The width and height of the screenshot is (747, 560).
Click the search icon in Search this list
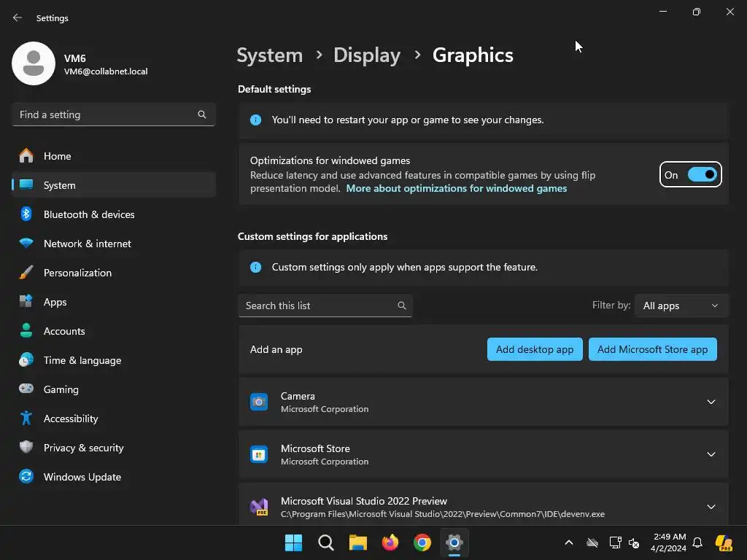coord(402,306)
